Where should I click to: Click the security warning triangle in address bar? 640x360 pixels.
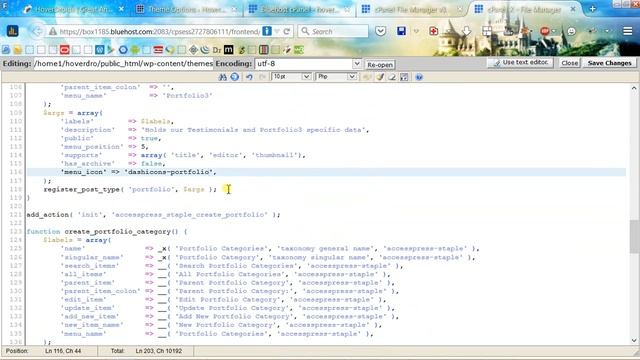click(x=53, y=31)
